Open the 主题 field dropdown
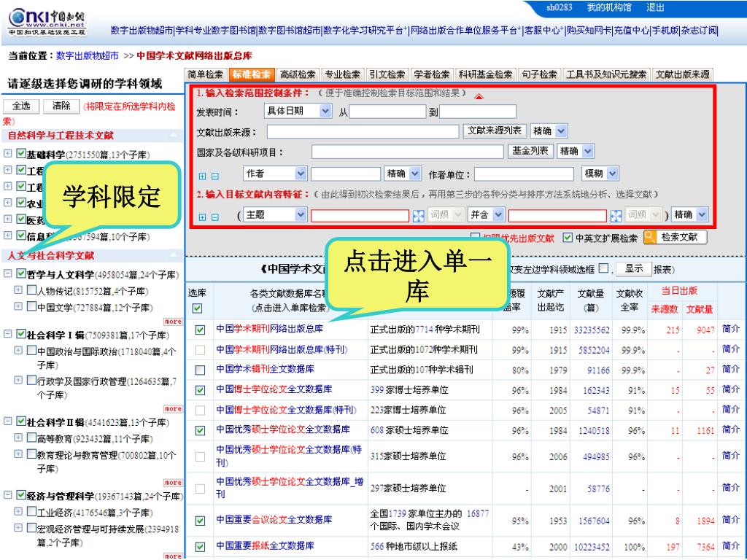This screenshot has height=560, width=747. [x=275, y=215]
